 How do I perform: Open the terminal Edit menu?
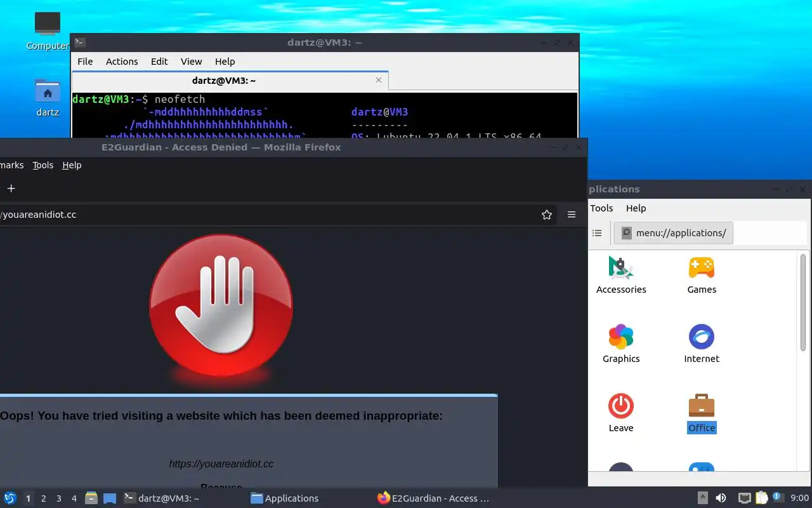(159, 62)
